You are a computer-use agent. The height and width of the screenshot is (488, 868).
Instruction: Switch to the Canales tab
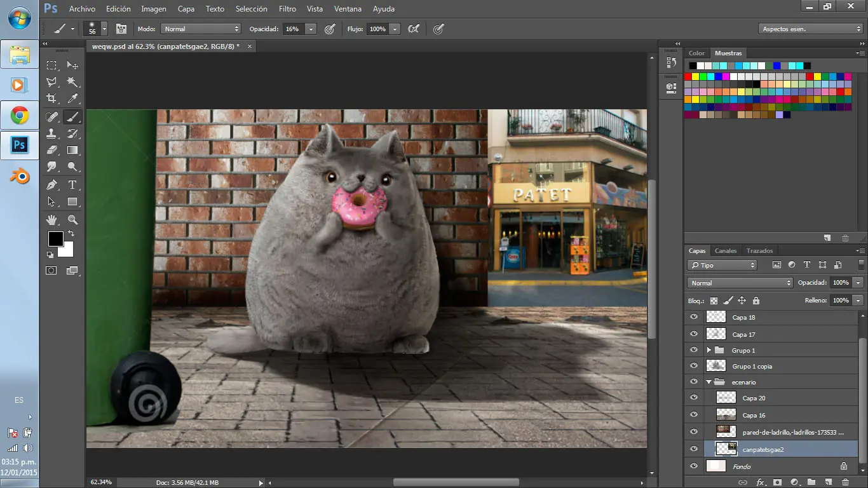coord(726,251)
